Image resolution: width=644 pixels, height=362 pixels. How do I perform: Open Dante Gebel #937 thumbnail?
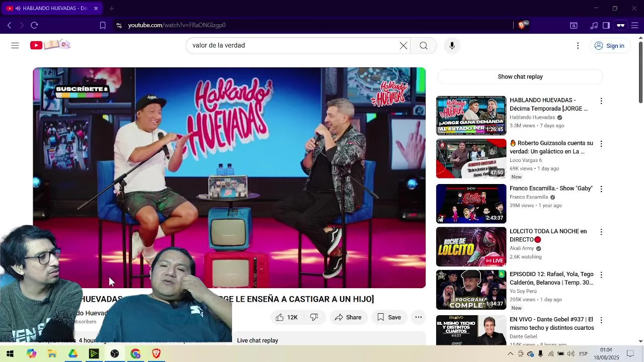[x=471, y=330]
